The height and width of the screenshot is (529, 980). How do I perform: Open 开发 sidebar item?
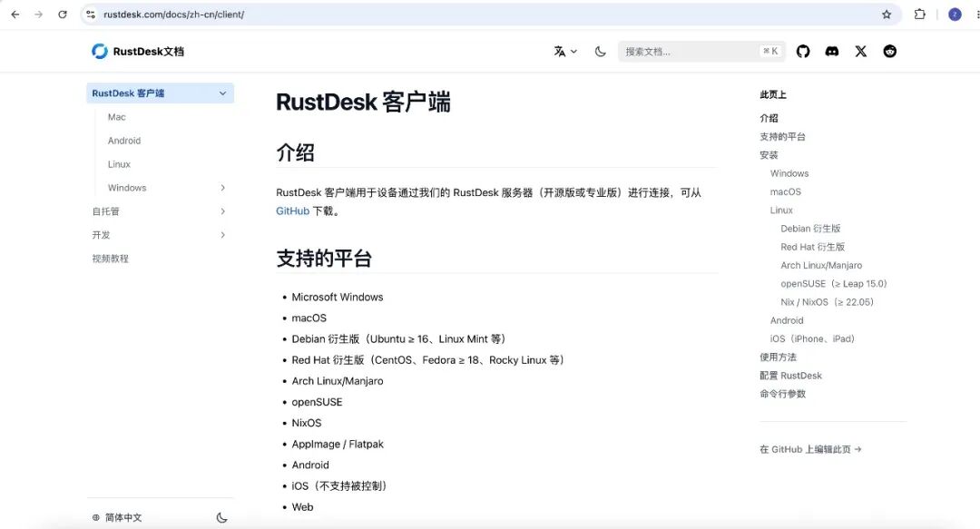point(102,235)
